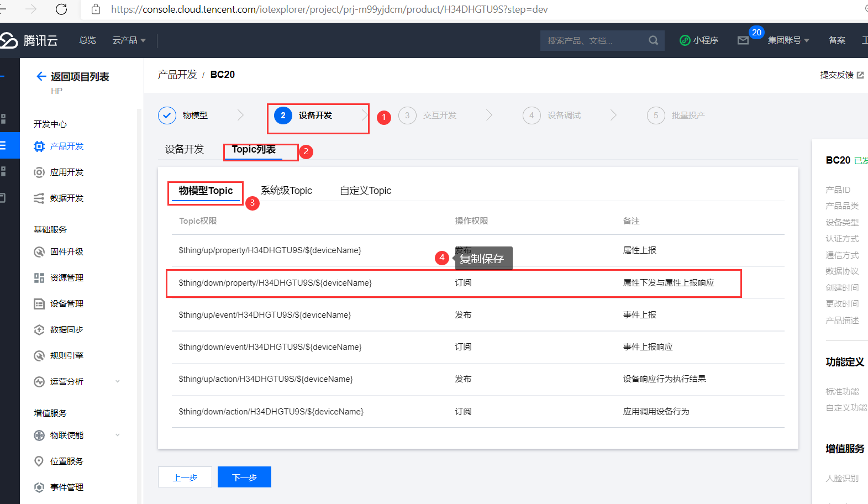Select the 自定义Topic tab
The width and height of the screenshot is (868, 504).
point(365,191)
